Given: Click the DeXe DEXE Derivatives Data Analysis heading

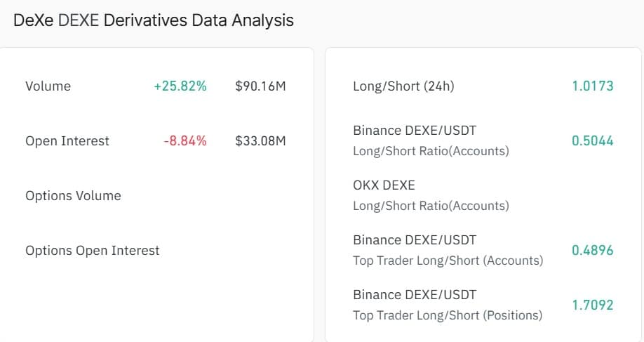Looking at the screenshot, I should (154, 20).
